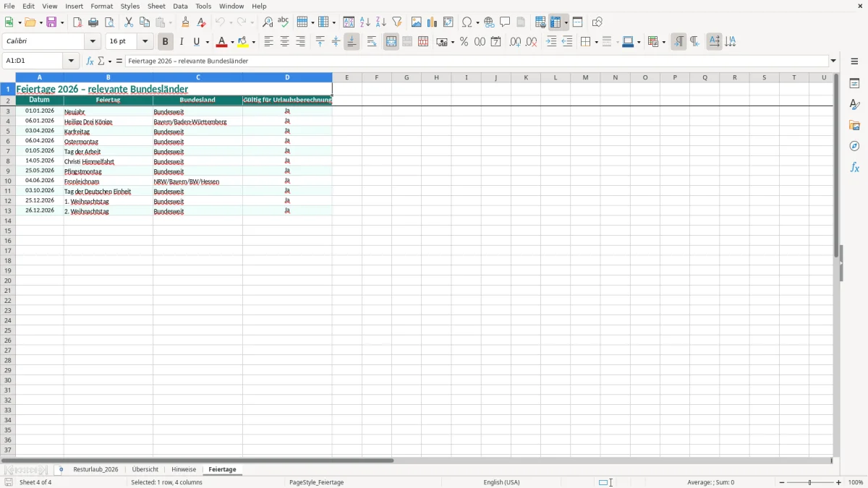
Task: Toggle Bold formatting
Action: 166,42
